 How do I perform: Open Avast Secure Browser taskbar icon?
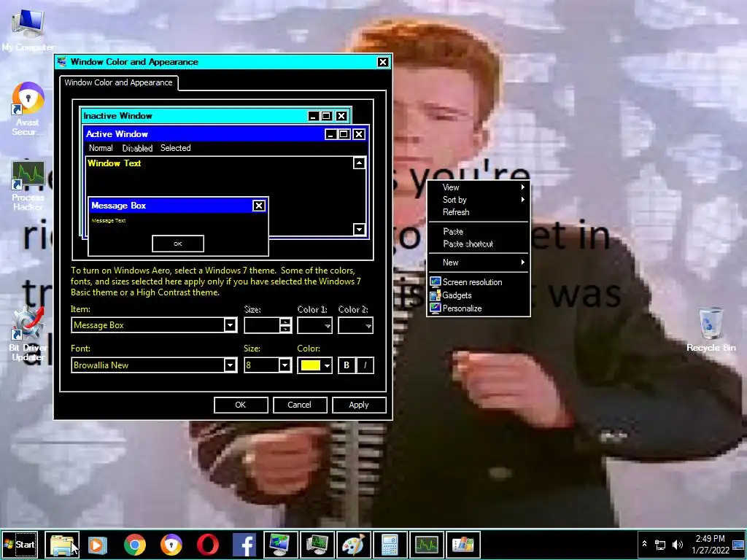coord(171,545)
